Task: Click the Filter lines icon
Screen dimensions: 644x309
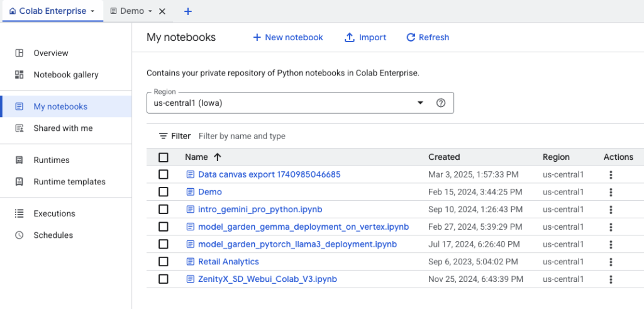Action: pyautogui.click(x=164, y=136)
